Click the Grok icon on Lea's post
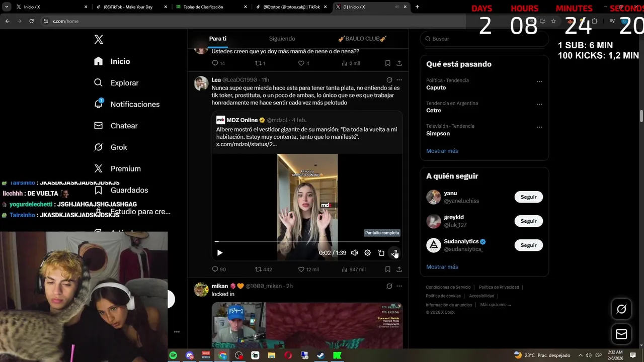The image size is (644, 362). [389, 80]
